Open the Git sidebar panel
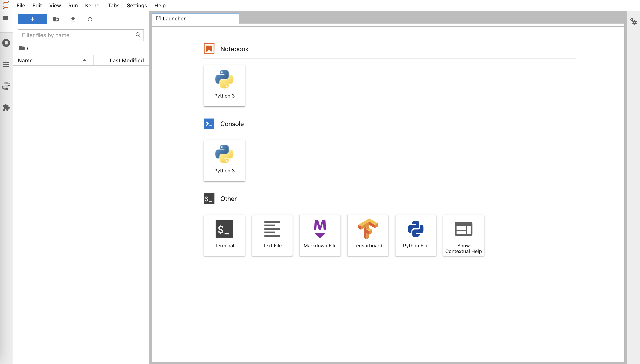640x364 pixels. point(6,86)
